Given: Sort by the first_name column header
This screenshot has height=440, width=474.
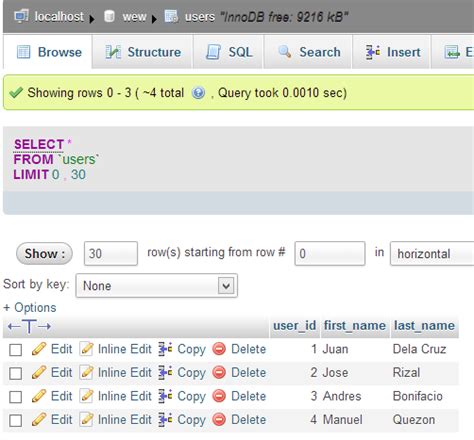Looking at the screenshot, I should click(x=355, y=325).
